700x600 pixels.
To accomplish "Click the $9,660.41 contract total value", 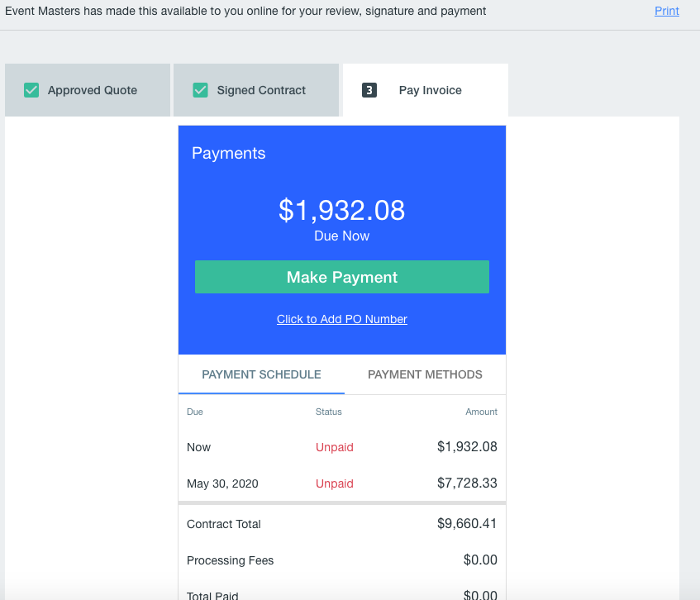I will (x=467, y=524).
